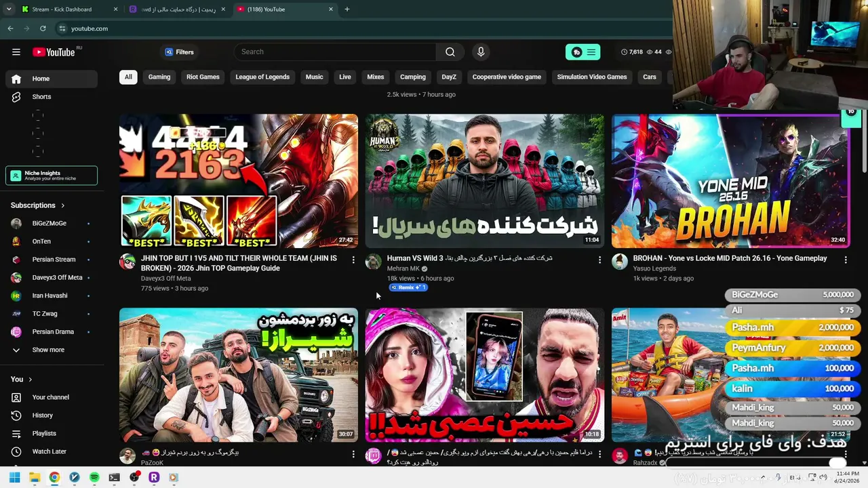Image resolution: width=868 pixels, height=488 pixels.
Task: Focus the YouTube search box
Action: (335, 52)
